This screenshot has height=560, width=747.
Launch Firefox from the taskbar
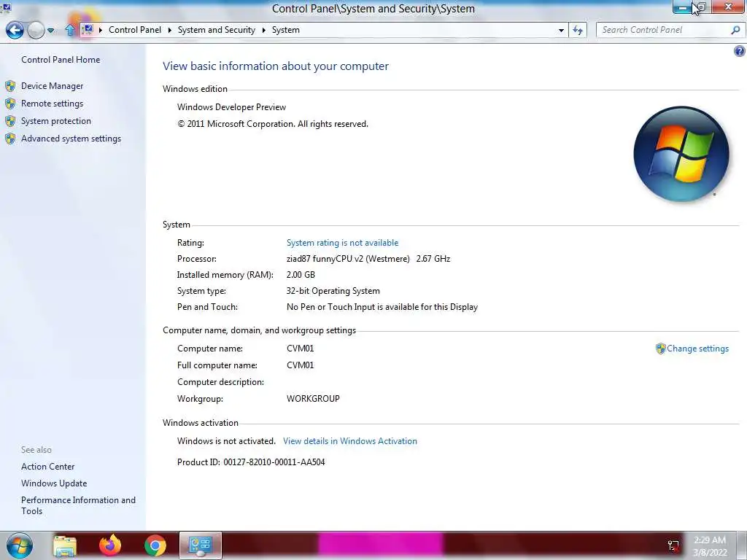pyautogui.click(x=110, y=545)
